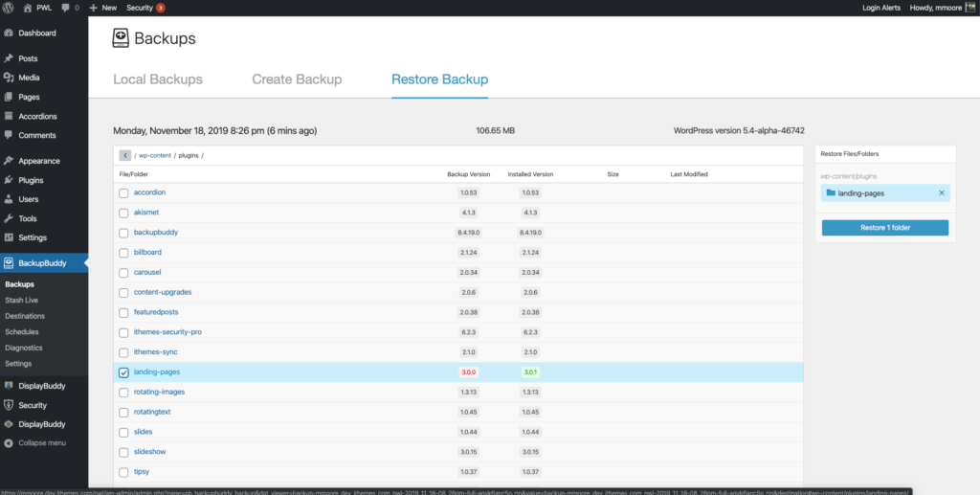Image resolution: width=980 pixels, height=495 pixels.
Task: Open Destinations submenu item
Action: 25,316
